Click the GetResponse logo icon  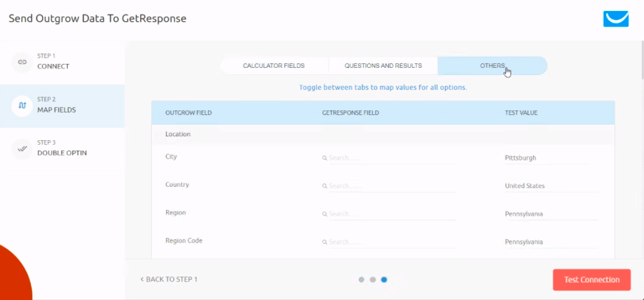pyautogui.click(x=616, y=19)
